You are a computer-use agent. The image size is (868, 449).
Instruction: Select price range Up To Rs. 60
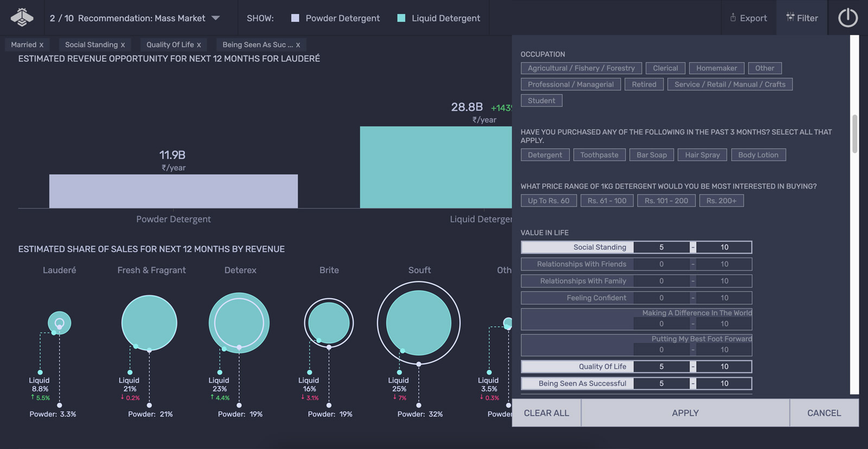[548, 201]
